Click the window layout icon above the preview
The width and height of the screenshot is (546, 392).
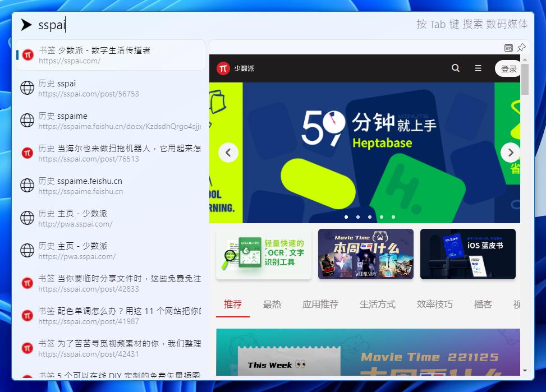508,48
